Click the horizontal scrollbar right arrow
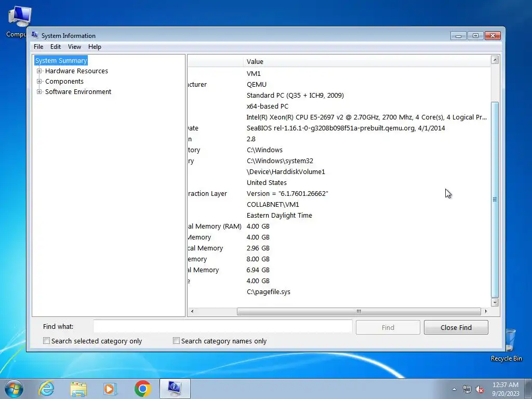 coord(486,311)
